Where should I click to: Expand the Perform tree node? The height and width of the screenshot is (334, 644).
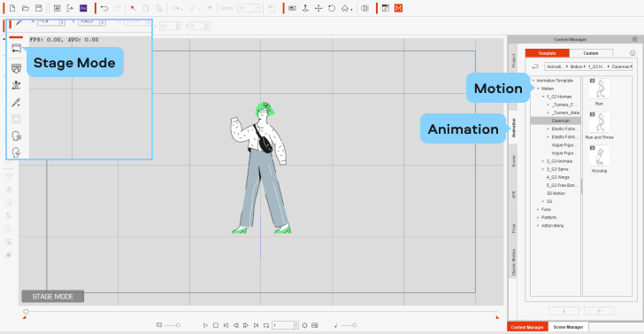[x=538, y=218]
